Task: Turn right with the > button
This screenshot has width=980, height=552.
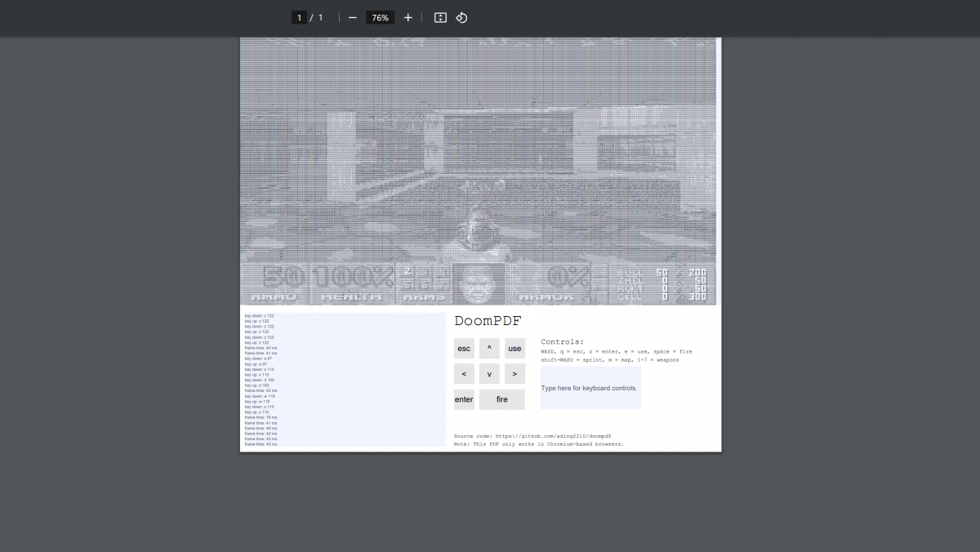Action: click(514, 374)
